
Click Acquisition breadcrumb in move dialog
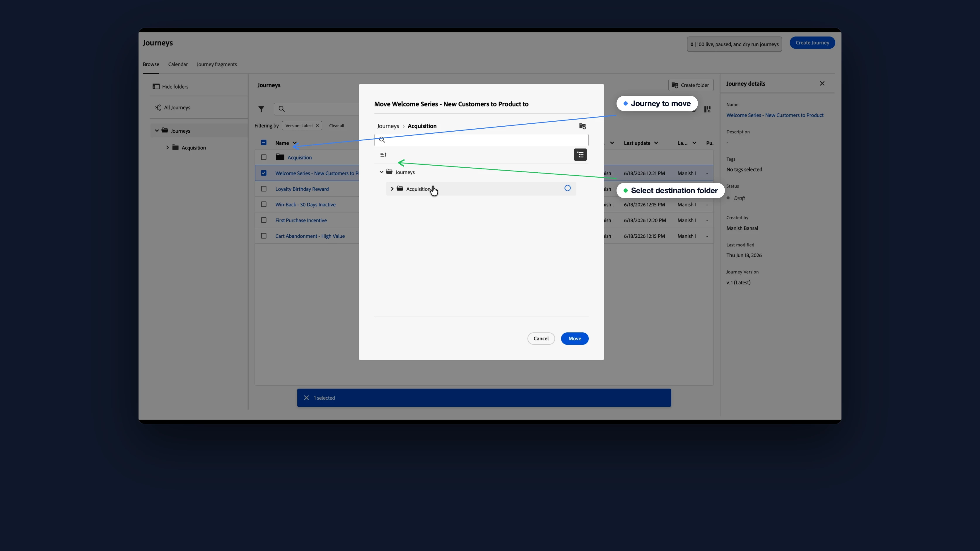(422, 126)
